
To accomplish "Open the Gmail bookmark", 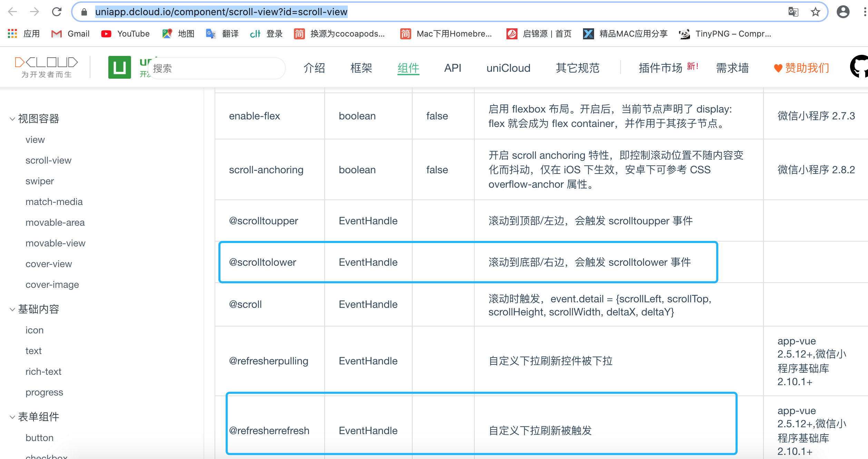I will click(70, 34).
